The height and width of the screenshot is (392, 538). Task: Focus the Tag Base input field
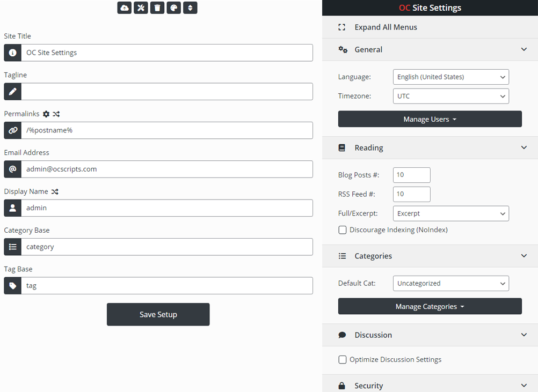point(167,286)
